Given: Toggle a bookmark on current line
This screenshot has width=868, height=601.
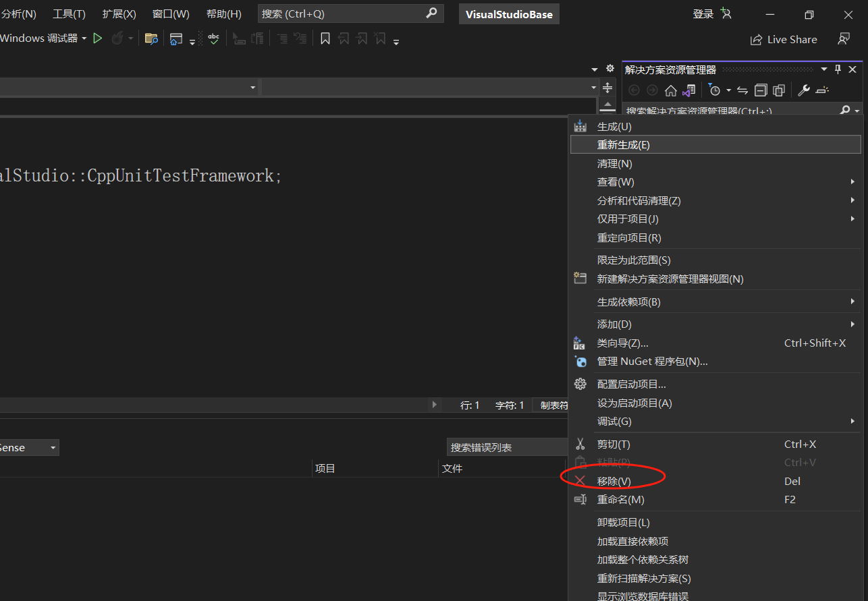Looking at the screenshot, I should pyautogui.click(x=325, y=39).
